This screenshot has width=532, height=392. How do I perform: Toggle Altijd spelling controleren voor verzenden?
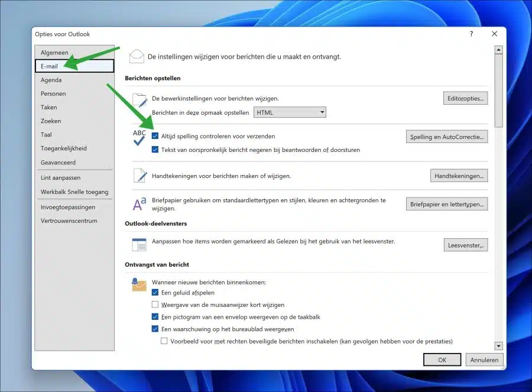(155, 136)
